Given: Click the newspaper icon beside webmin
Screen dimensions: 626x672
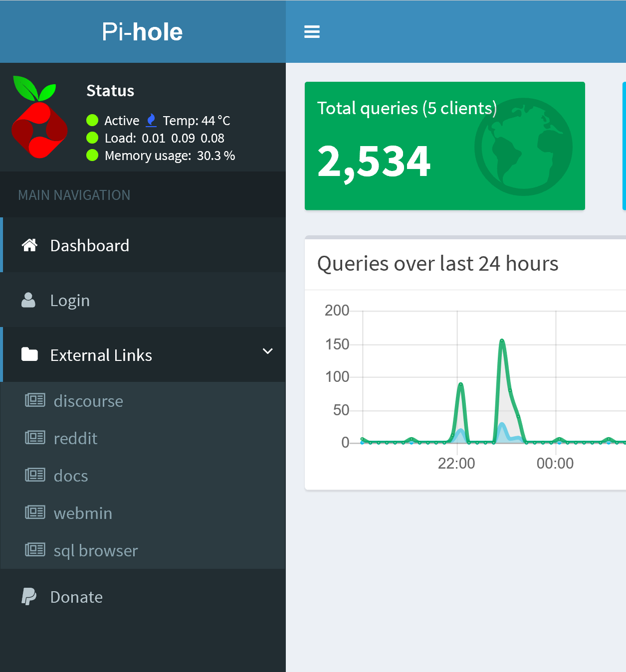Looking at the screenshot, I should point(35,512).
